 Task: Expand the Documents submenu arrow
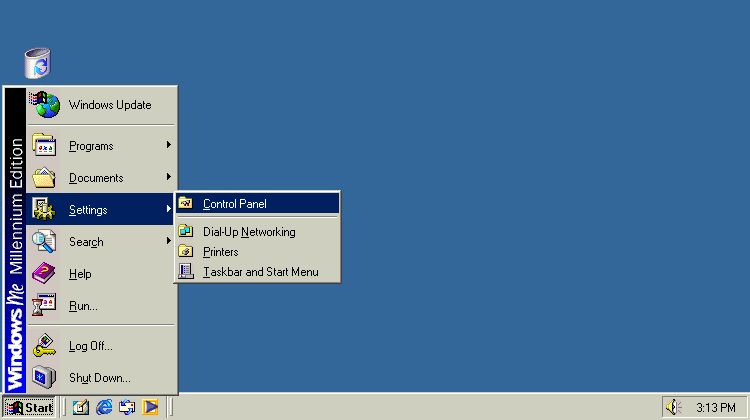(x=169, y=177)
